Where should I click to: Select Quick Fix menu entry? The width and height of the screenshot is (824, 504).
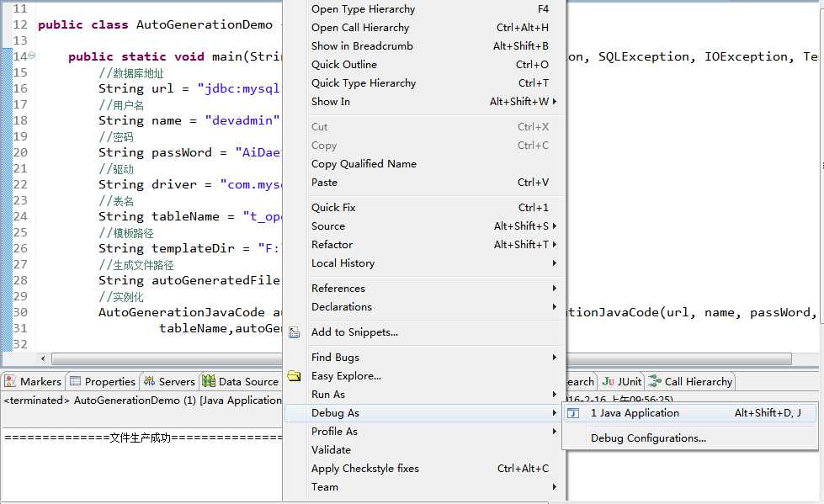point(424,208)
